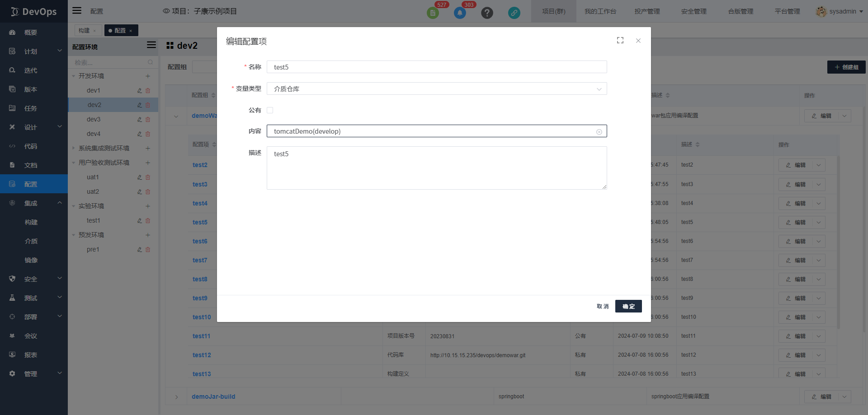Expand the 系统集成测试环境 tree node
The image size is (868, 415).
tap(74, 148)
